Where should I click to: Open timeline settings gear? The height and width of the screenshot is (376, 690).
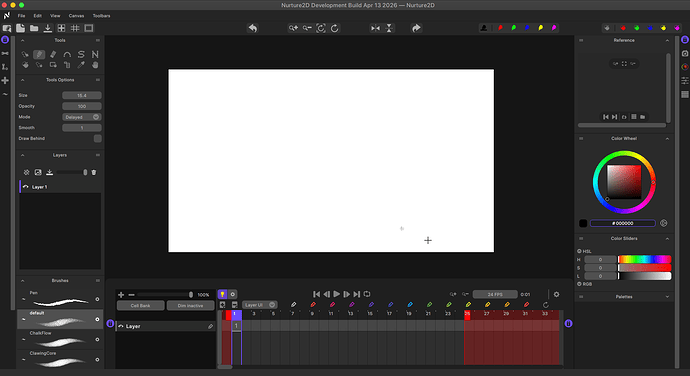pyautogui.click(x=556, y=294)
